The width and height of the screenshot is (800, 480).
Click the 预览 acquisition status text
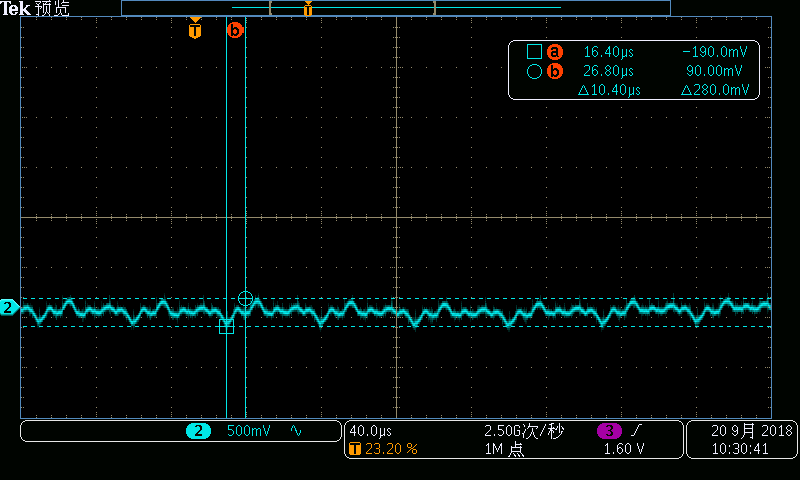52,8
